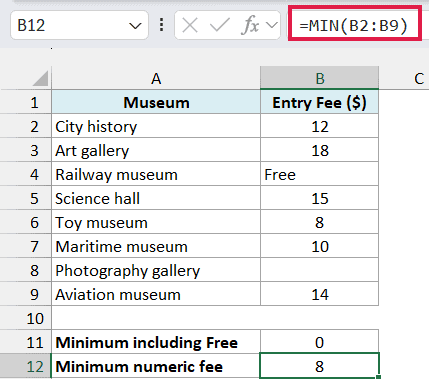Select row 12 header
Viewport: 429px width, 379px height.
pos(26,366)
